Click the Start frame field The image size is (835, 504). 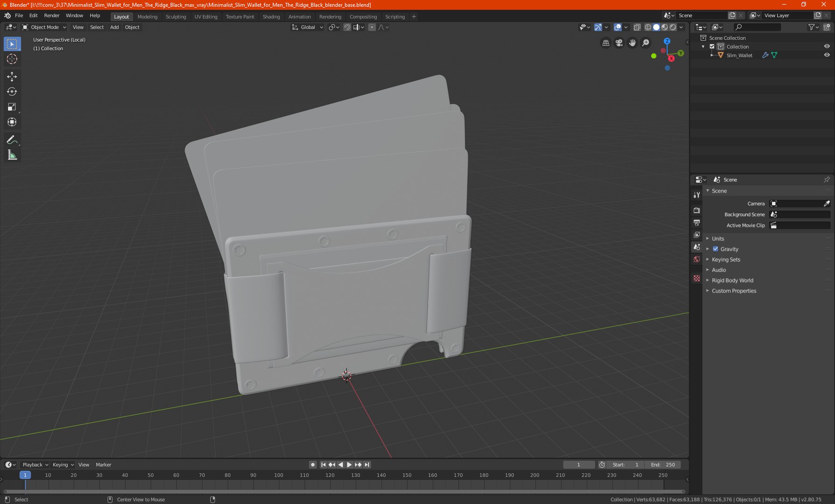(x=626, y=465)
